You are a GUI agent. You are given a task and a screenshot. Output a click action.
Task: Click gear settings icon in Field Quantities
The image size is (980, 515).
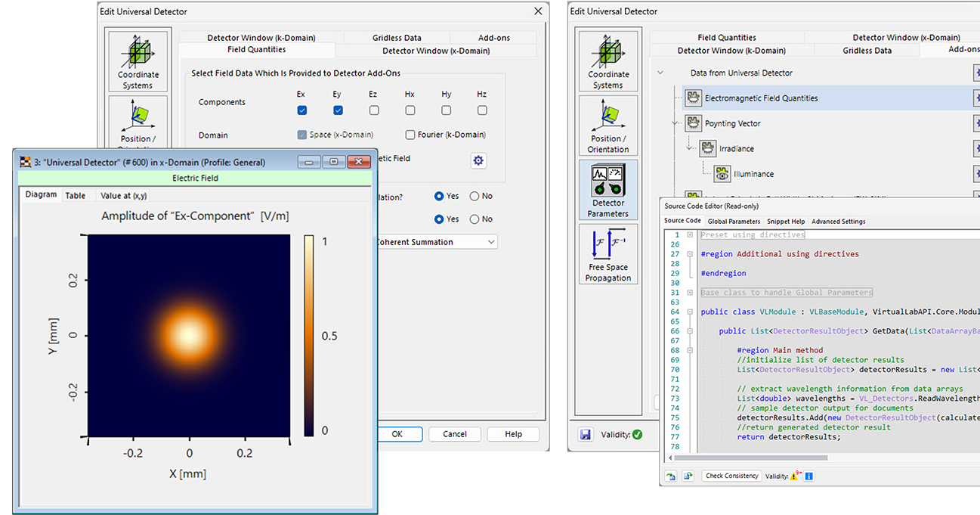coord(478,160)
